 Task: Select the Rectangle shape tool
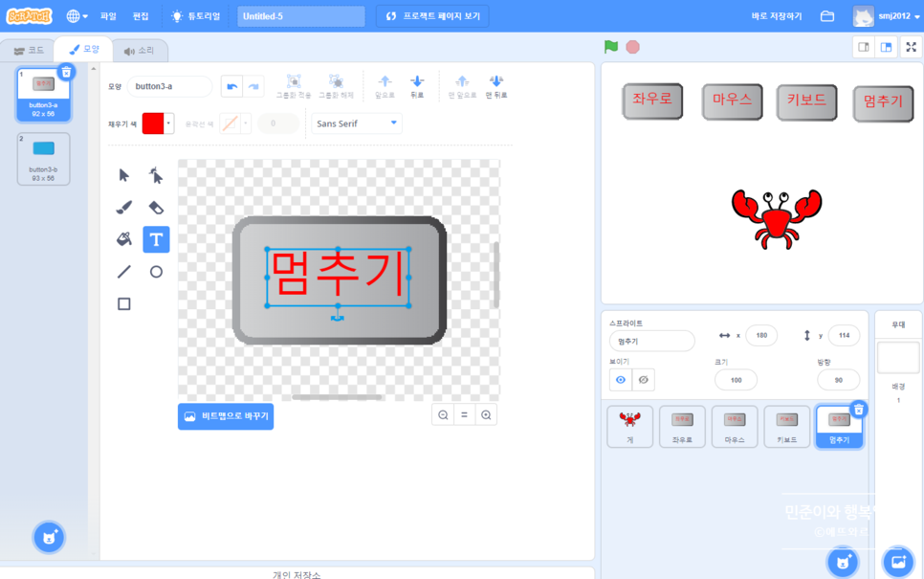click(x=123, y=304)
